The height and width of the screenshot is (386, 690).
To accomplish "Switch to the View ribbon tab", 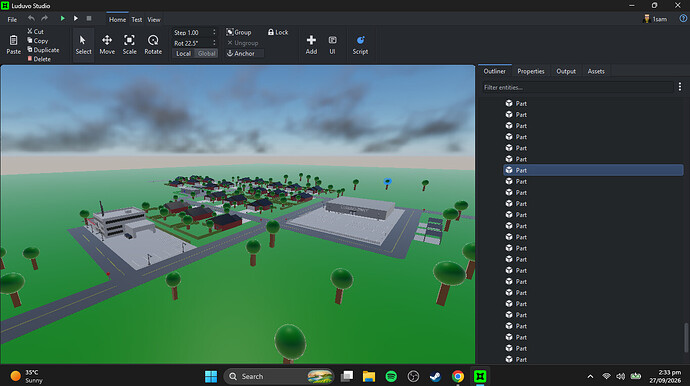I will click(x=154, y=19).
